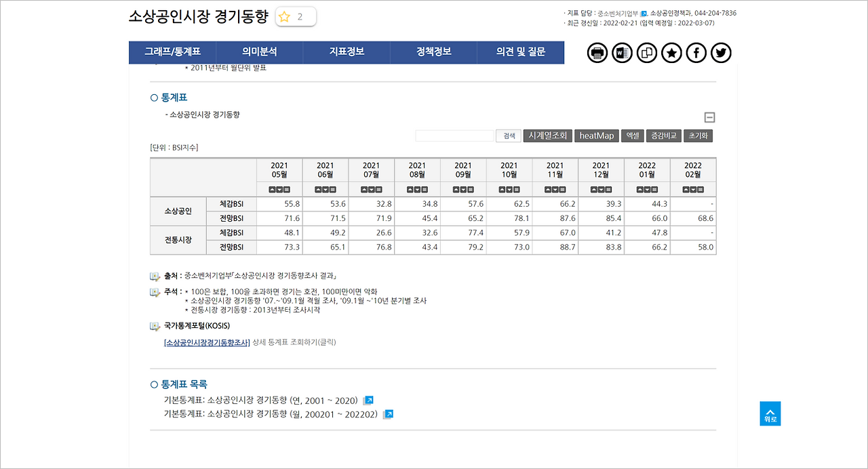
Task: Click the note icon beside 주석
Action: pyautogui.click(x=155, y=292)
